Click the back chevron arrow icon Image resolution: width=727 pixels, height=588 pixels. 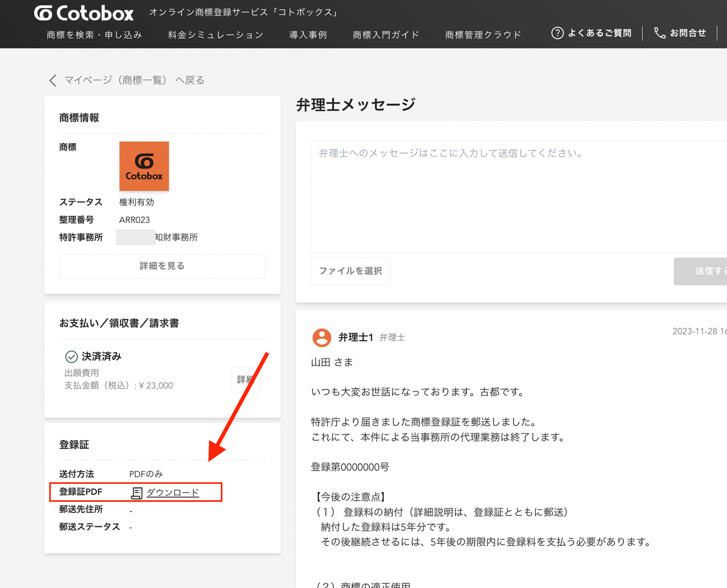tap(53, 80)
